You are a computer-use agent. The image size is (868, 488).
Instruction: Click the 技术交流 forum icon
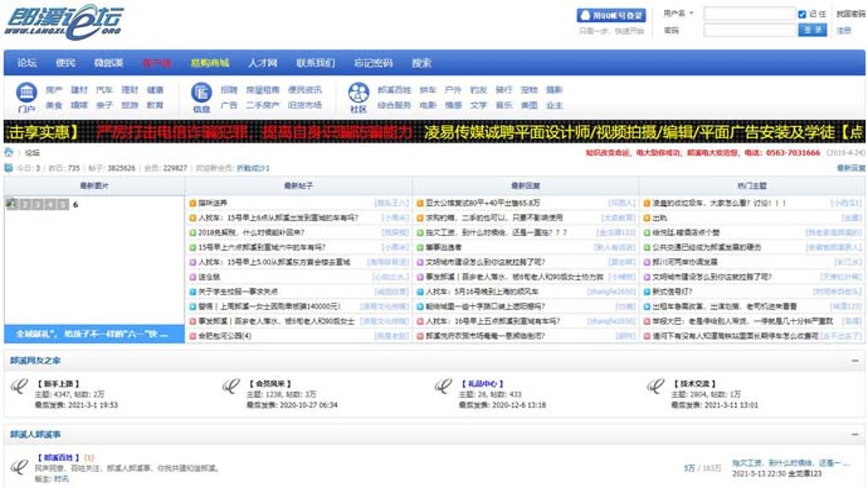(x=655, y=386)
